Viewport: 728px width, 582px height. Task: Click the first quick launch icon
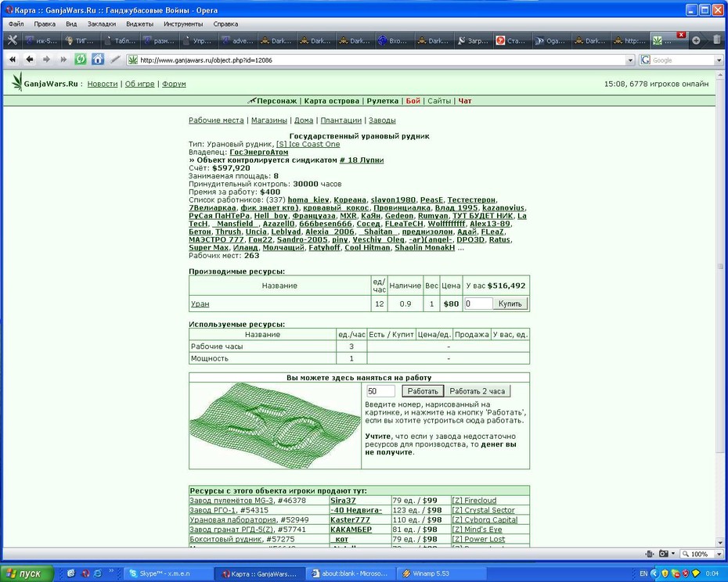click(71, 573)
